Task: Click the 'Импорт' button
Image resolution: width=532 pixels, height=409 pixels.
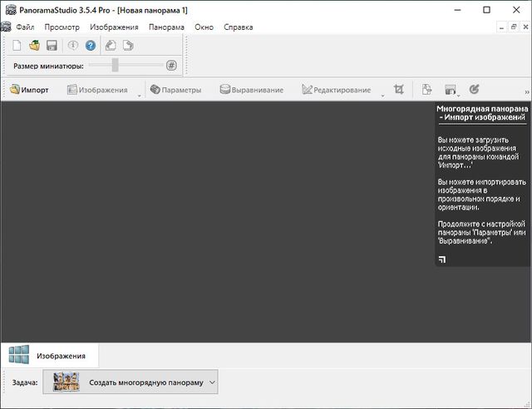Action: 30,90
